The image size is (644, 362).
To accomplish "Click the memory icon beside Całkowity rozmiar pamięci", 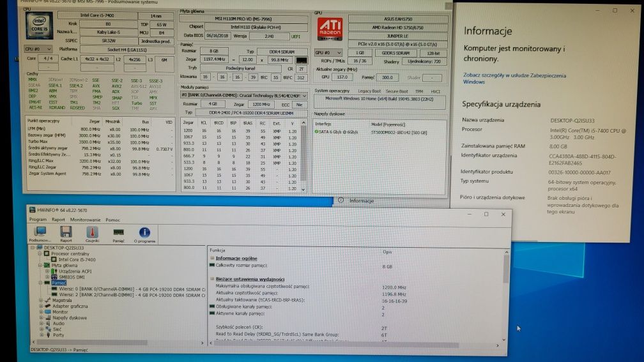I will pyautogui.click(x=212, y=265).
